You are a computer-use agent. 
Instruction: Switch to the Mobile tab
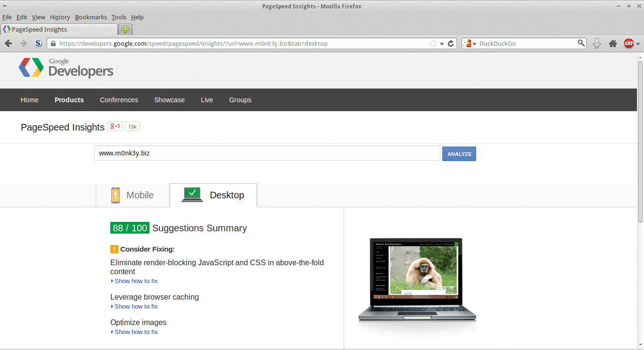(132, 195)
